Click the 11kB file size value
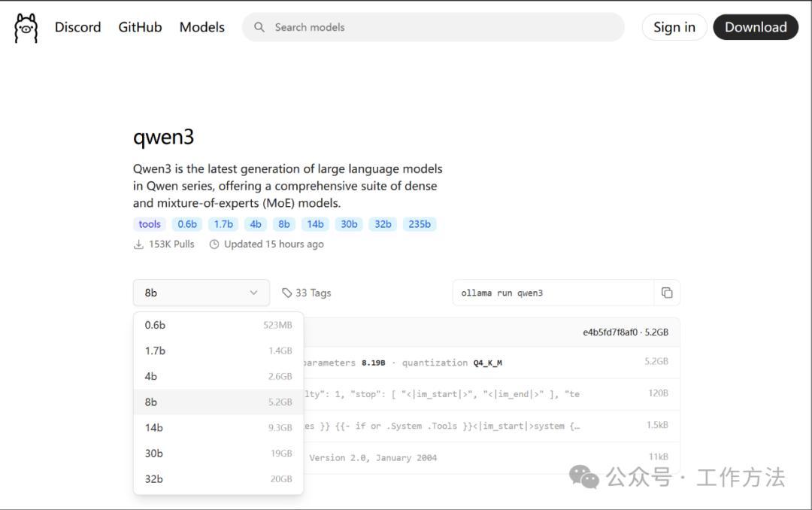This screenshot has height=510, width=812. (658, 457)
